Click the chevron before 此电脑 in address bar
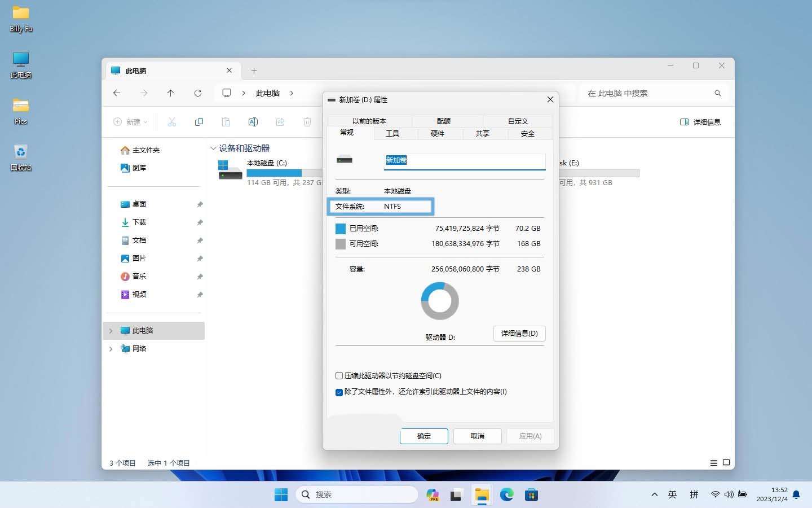This screenshot has height=508, width=812. click(x=244, y=93)
